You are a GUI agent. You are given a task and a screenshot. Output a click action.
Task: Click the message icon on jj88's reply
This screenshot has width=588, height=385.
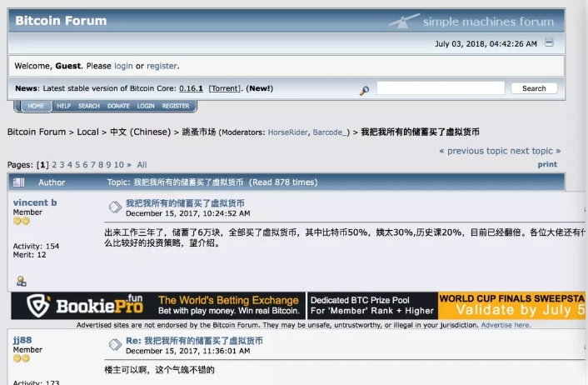pyautogui.click(x=115, y=345)
